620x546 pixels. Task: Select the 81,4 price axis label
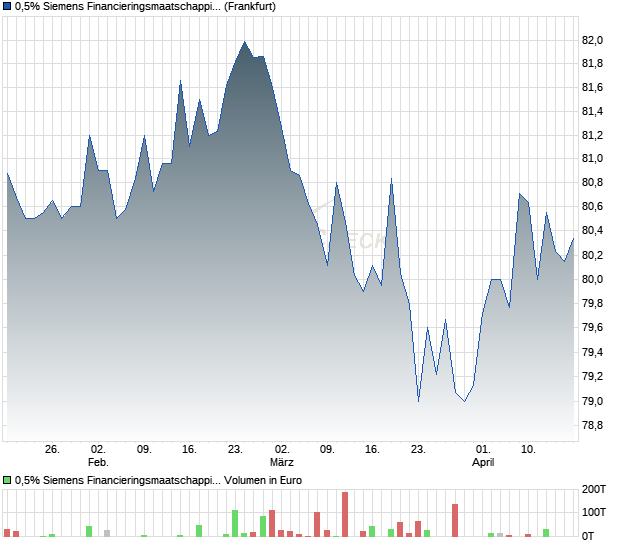(592, 111)
